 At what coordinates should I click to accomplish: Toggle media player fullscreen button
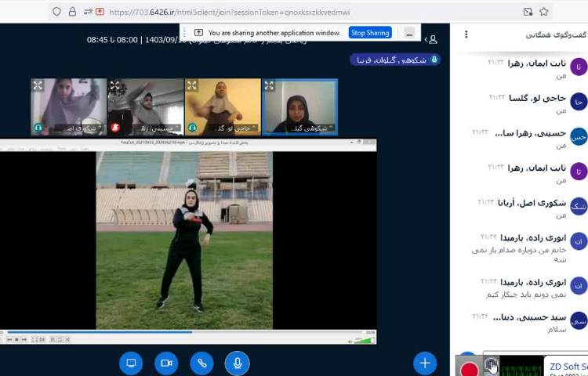34,340
